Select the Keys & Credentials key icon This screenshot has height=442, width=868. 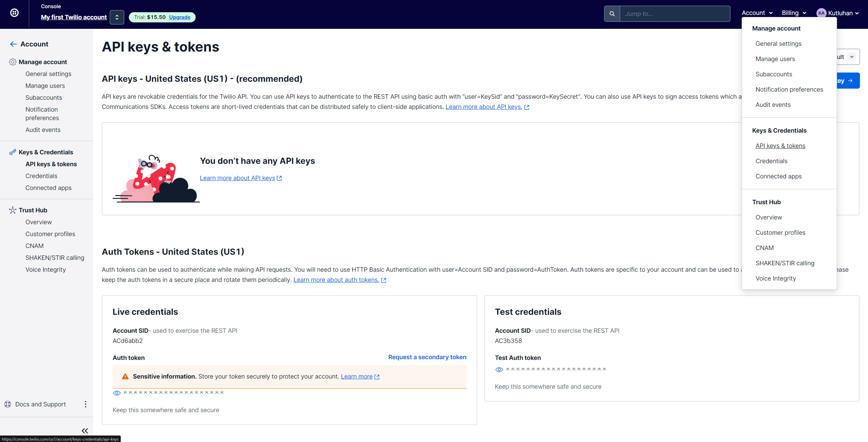coord(13,152)
